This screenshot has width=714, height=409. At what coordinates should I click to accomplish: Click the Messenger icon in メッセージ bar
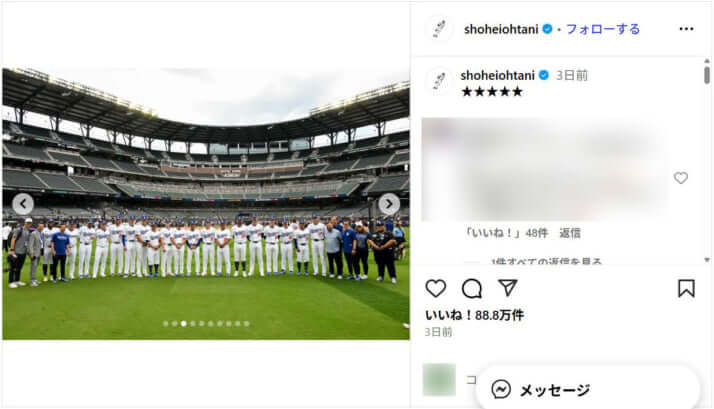(501, 389)
